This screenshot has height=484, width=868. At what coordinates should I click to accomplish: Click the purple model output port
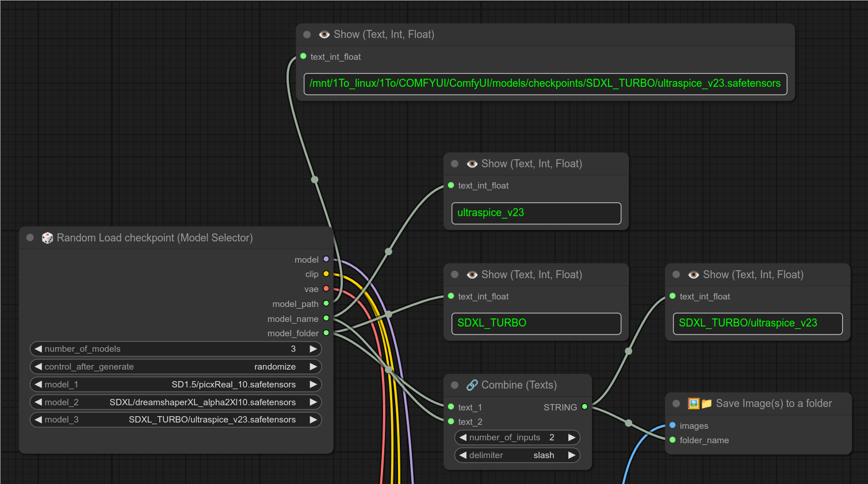click(326, 259)
